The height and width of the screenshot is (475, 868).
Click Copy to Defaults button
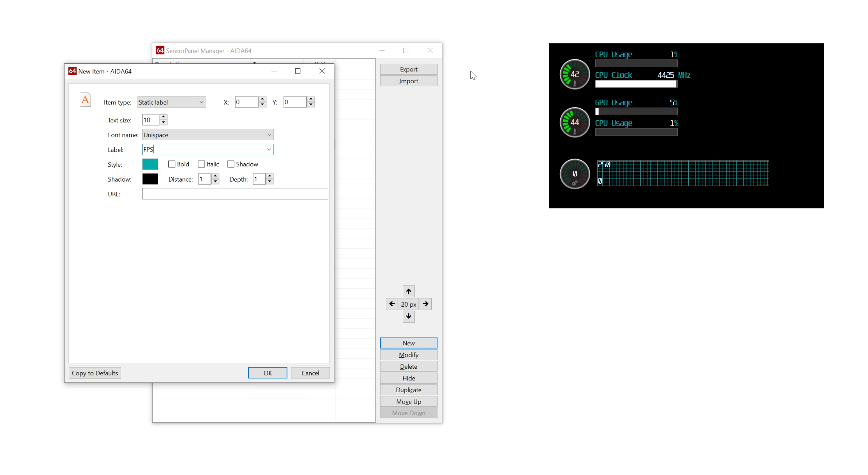(95, 373)
